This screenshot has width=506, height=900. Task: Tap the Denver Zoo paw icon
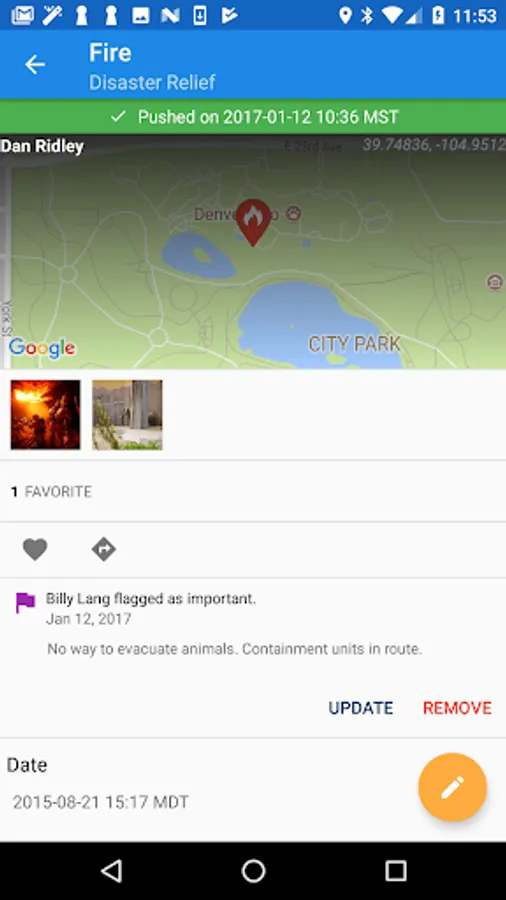pos(294,214)
